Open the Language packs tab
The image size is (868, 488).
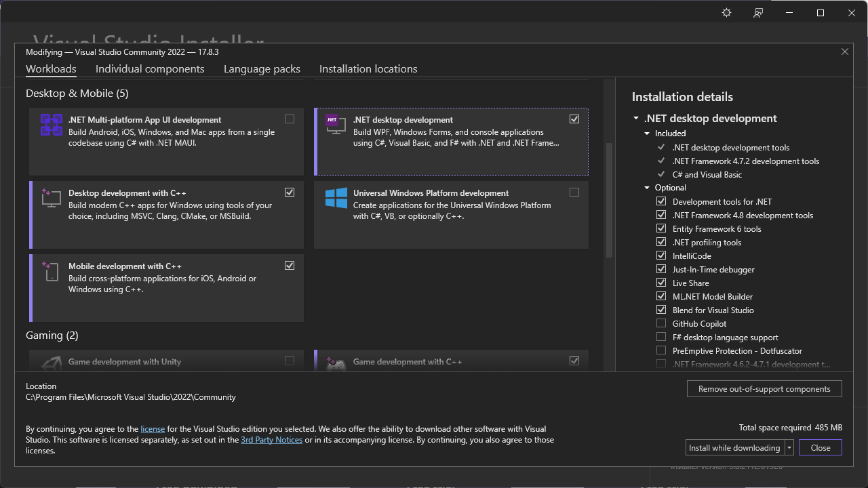(262, 68)
